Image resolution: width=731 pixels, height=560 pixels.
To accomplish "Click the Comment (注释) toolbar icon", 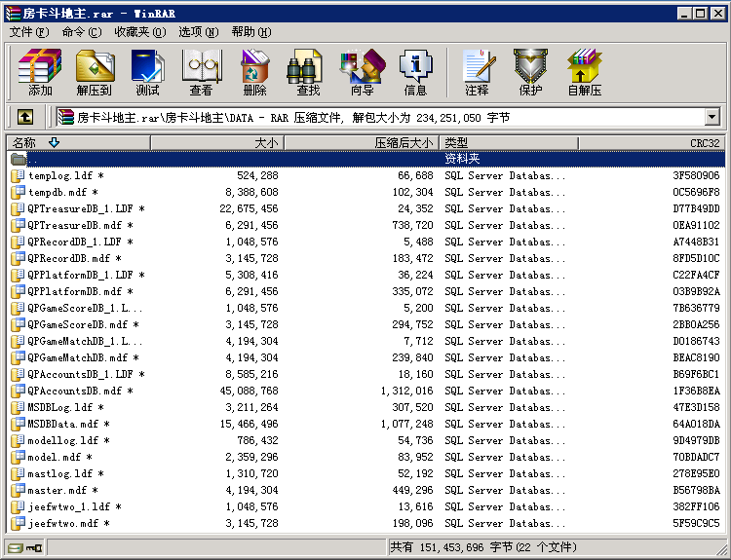I will point(478,72).
